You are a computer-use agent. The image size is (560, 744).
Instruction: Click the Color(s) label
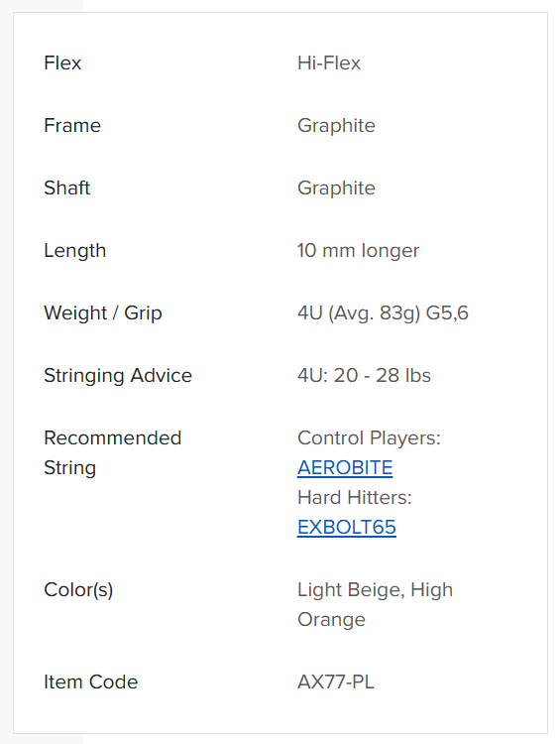coord(78,590)
